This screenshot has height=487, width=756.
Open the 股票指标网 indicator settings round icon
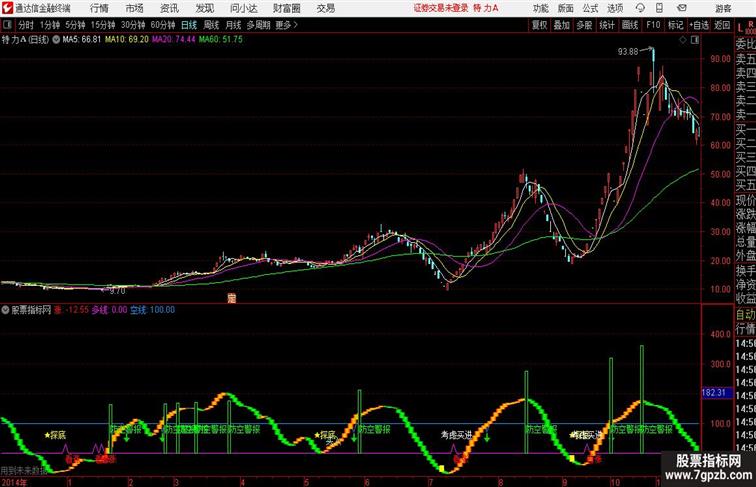click(x=5, y=310)
